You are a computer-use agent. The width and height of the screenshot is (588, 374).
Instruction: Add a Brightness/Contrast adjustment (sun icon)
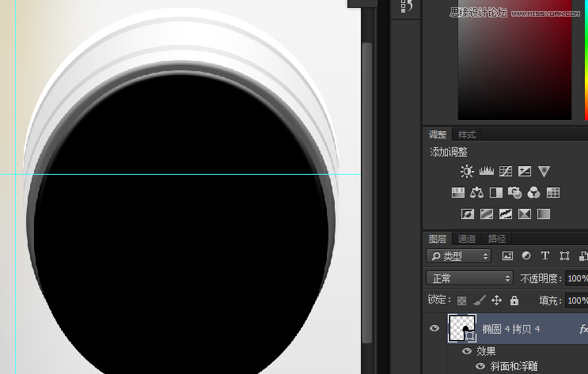click(467, 172)
